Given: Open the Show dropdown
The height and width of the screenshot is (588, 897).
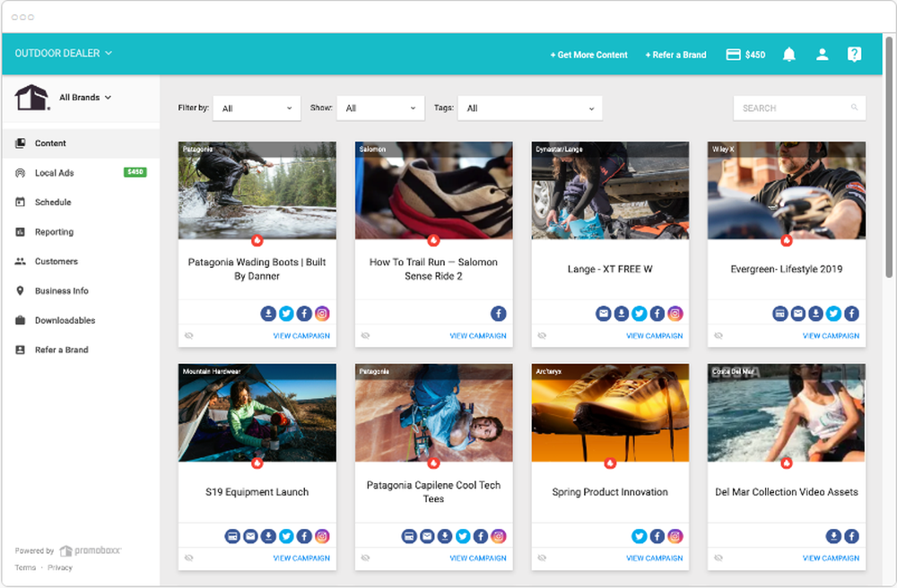Looking at the screenshot, I should [x=381, y=108].
